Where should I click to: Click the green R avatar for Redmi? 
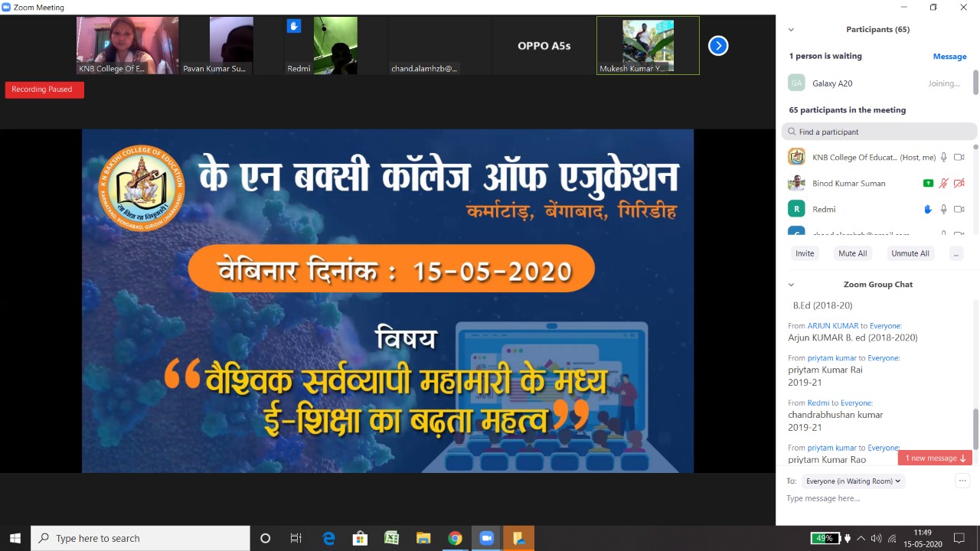coord(796,209)
